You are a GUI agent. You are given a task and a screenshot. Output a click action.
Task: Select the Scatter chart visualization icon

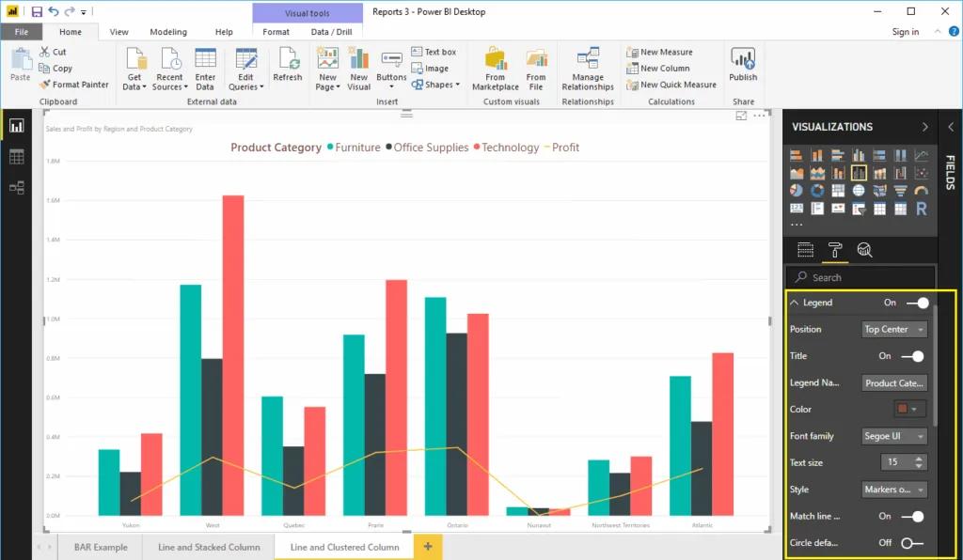click(x=920, y=172)
